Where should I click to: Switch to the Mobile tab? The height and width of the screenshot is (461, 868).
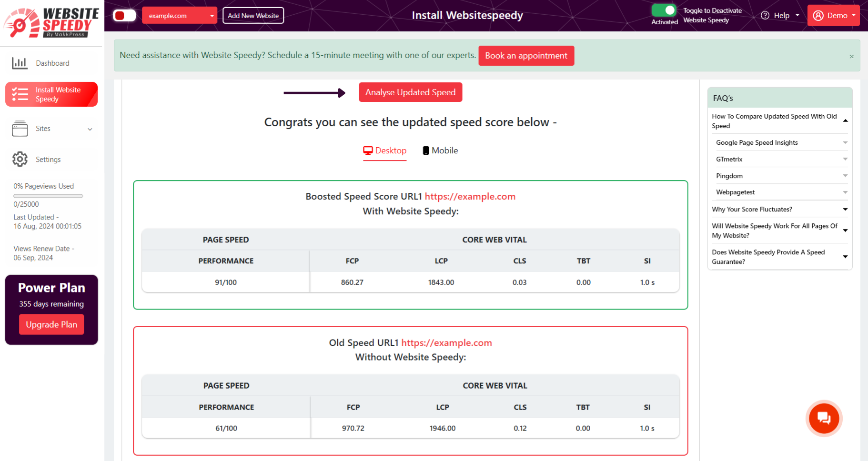(440, 150)
